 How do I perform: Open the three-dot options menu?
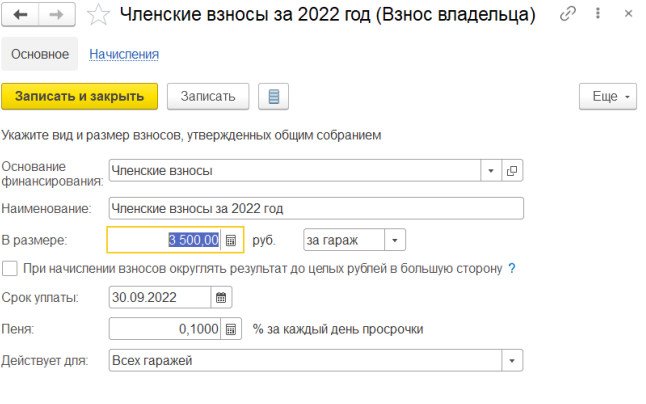[x=597, y=14]
